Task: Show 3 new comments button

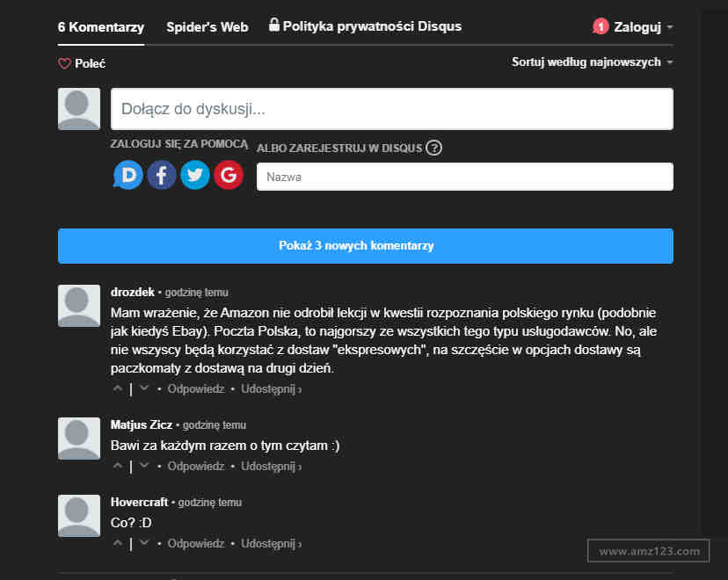Action: (x=366, y=246)
